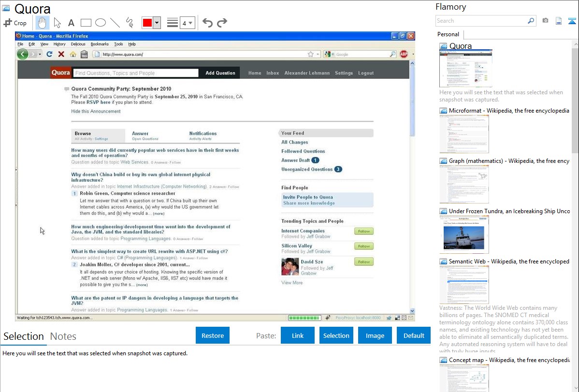Click the Firefox home icon in the snapshot
579x392 pixels.
click(73, 54)
